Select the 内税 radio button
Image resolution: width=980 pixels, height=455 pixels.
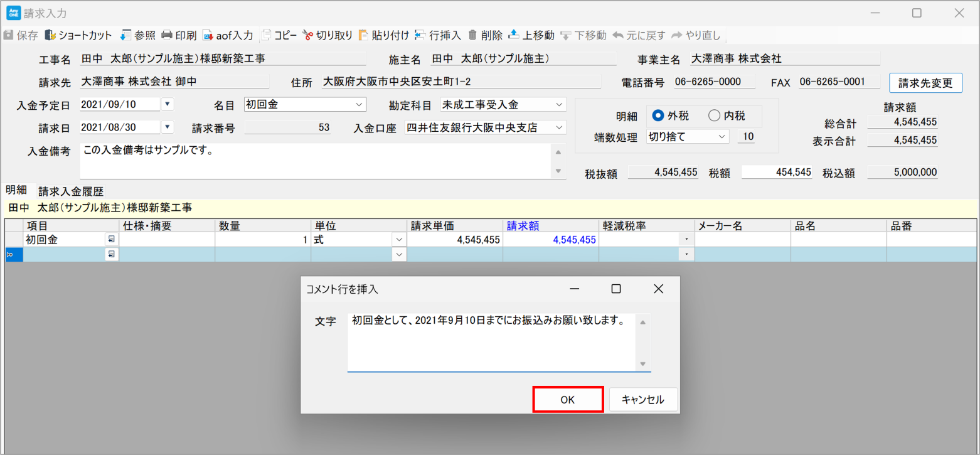pos(714,115)
